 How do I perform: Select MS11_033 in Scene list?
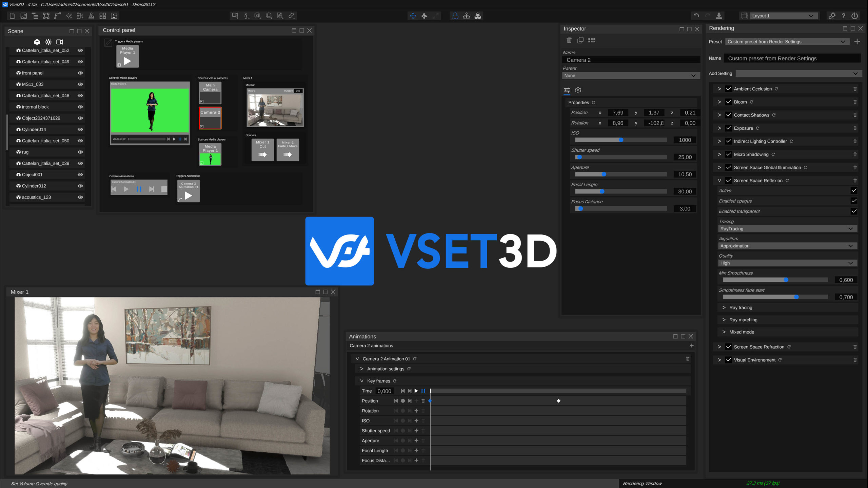[33, 84]
